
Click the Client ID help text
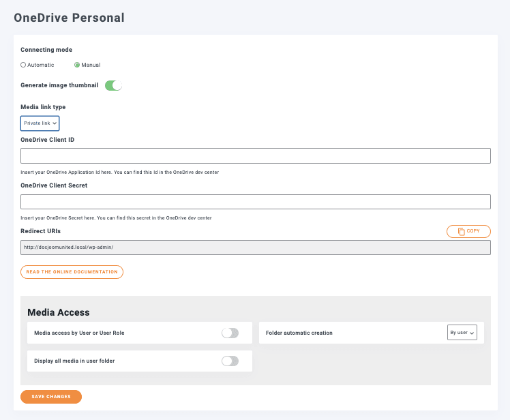(x=119, y=172)
